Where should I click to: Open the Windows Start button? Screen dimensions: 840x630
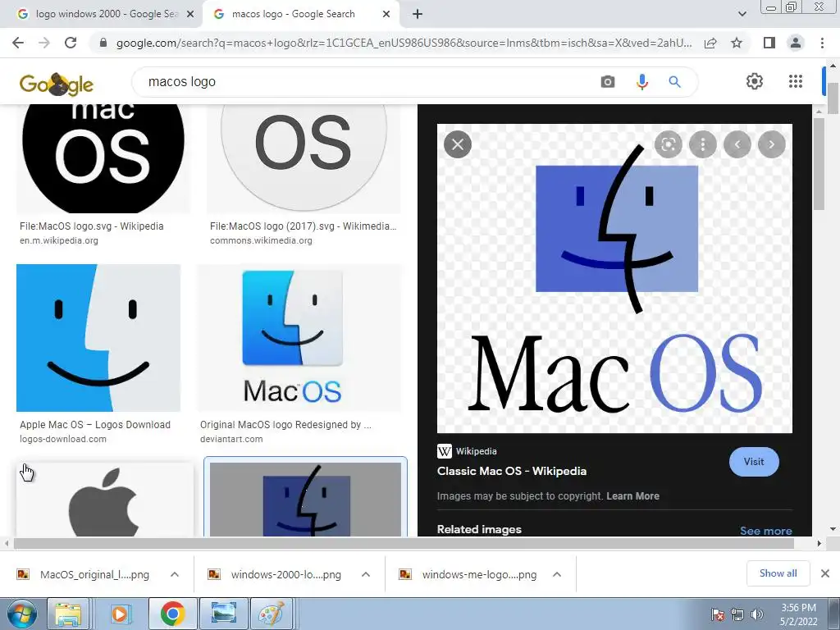coord(21,614)
